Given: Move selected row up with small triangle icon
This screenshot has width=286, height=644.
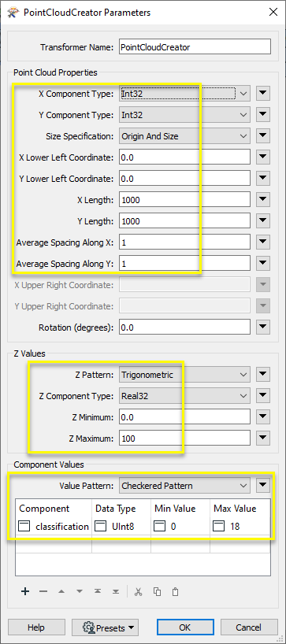Looking at the screenshot, I should point(61,591).
